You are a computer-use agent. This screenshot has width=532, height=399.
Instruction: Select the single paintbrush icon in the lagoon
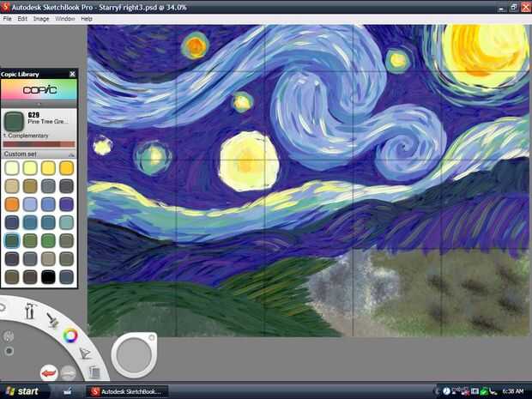[52, 319]
